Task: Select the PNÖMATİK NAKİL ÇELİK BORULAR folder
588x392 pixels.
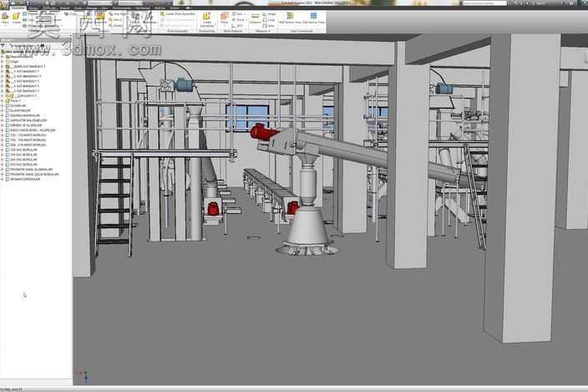Action: click(33, 174)
